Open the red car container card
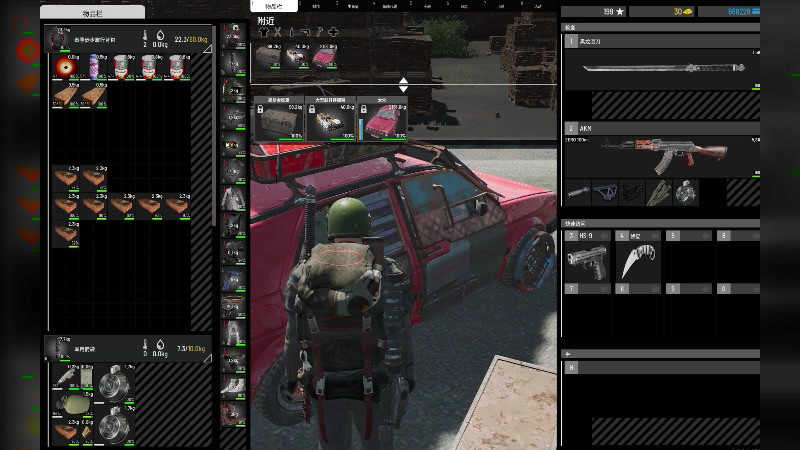 [x=382, y=118]
